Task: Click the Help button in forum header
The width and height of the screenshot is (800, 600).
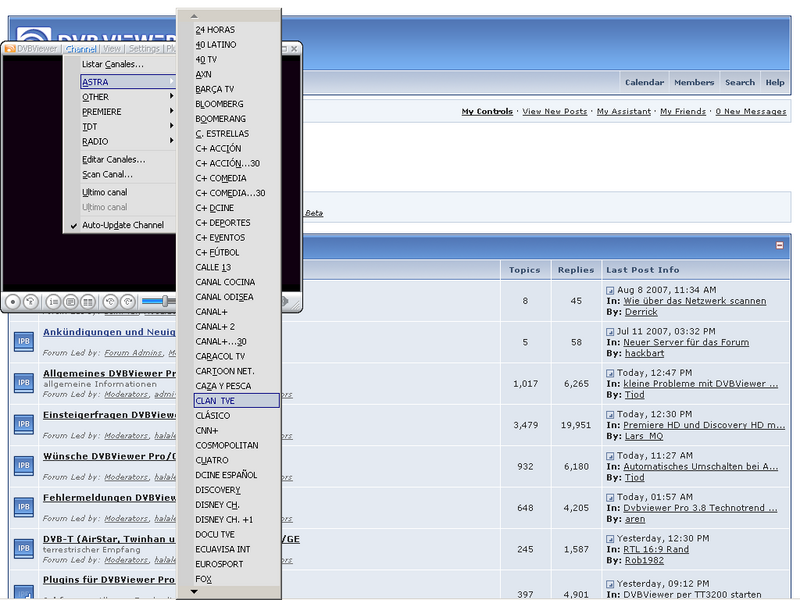Action: pyautogui.click(x=775, y=82)
